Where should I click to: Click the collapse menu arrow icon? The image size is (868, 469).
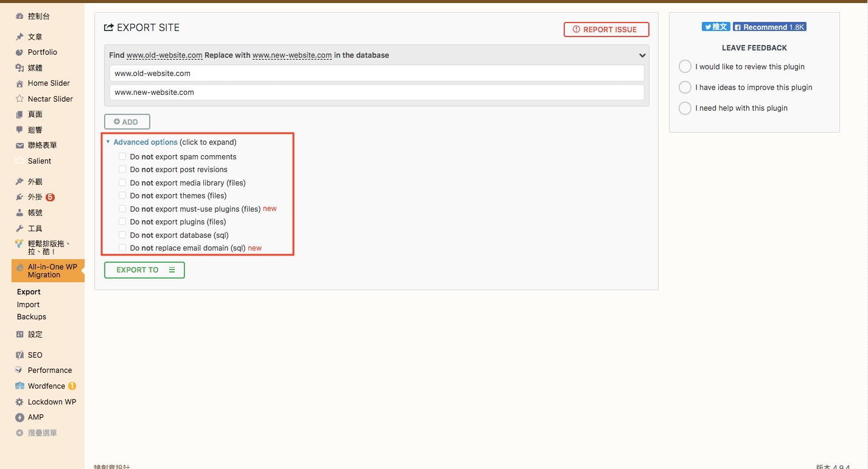19,433
